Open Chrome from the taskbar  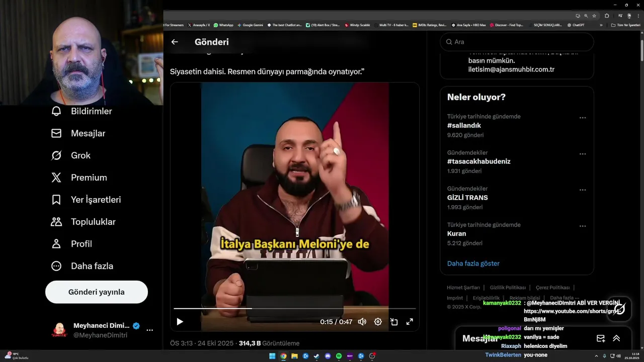tap(283, 356)
